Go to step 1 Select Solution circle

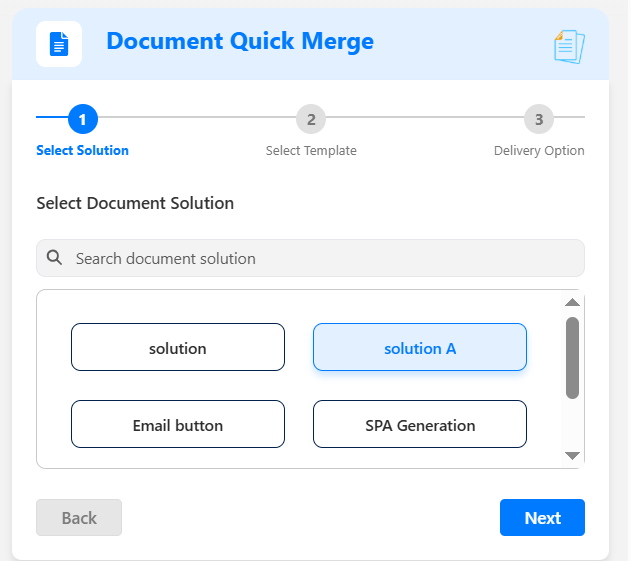[83, 119]
